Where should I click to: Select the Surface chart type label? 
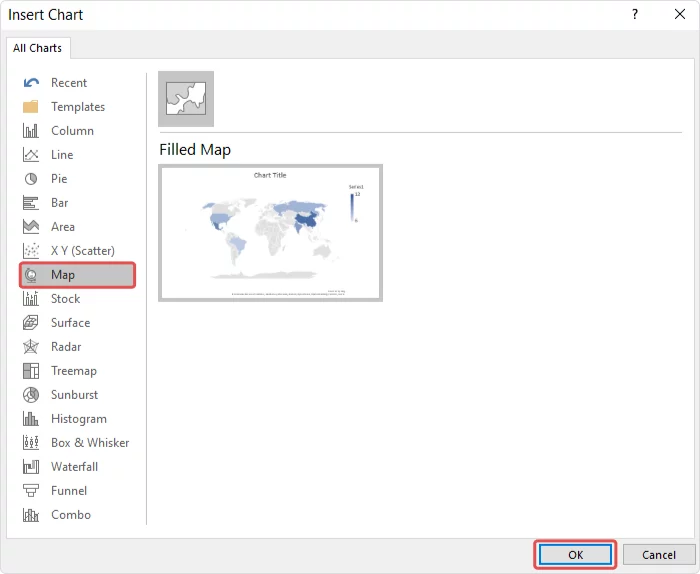pos(71,323)
